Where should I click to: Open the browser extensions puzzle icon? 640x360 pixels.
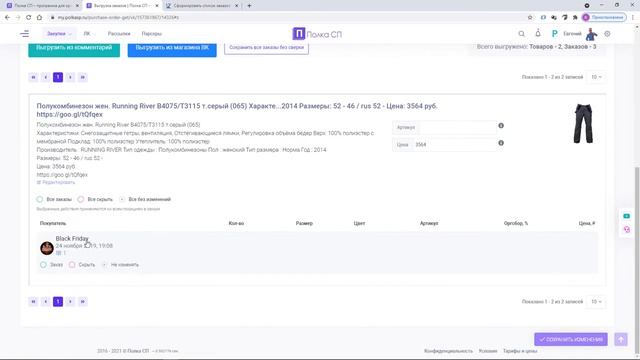click(x=575, y=18)
